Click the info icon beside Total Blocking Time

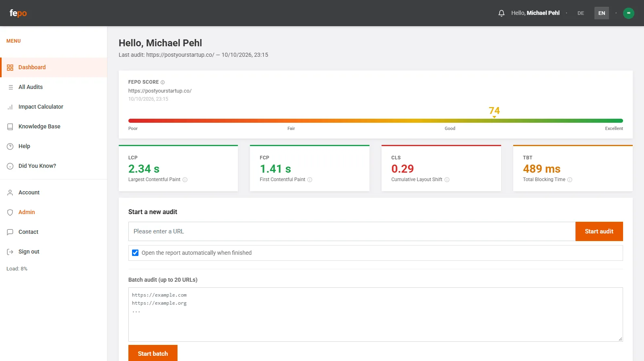click(570, 180)
